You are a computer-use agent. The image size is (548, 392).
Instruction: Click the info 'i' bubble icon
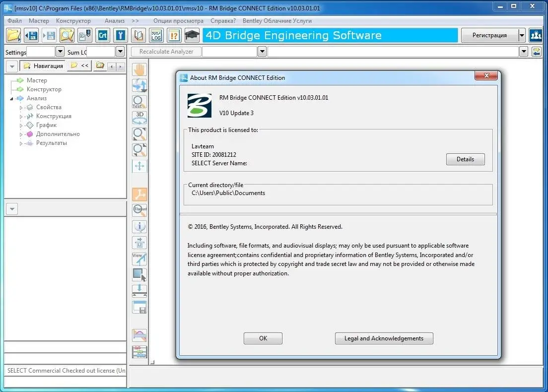pyautogui.click(x=139, y=226)
